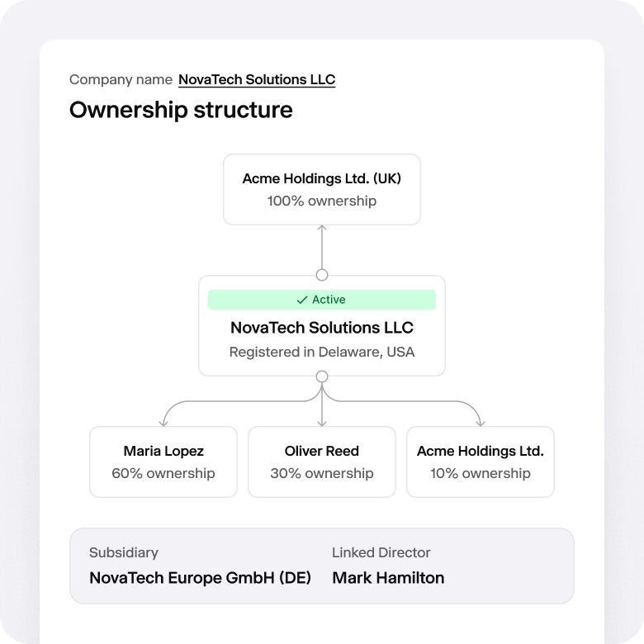This screenshot has height=644, width=644.
Task: Open the Acme Holdings Ltd. 10% ownership card
Action: [x=481, y=462]
